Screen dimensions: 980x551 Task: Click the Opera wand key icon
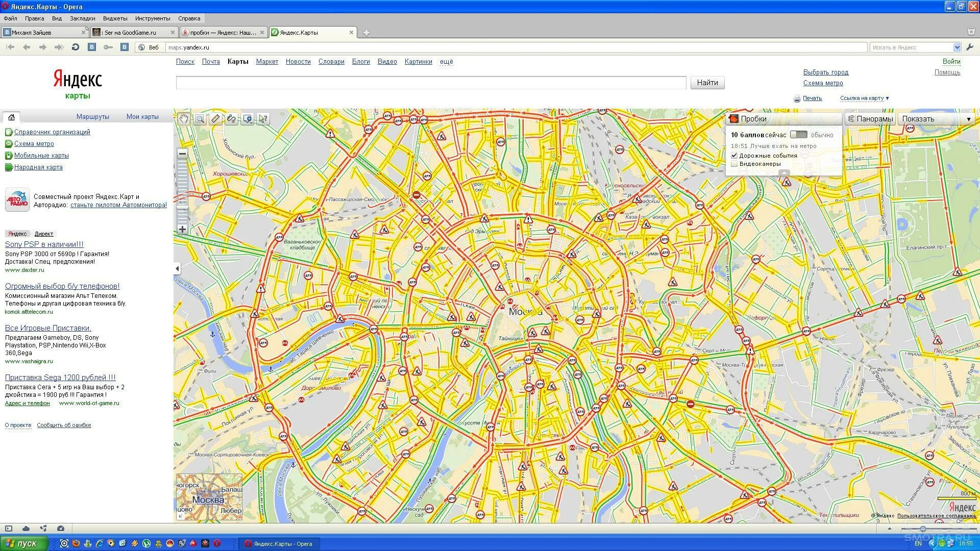108,47
